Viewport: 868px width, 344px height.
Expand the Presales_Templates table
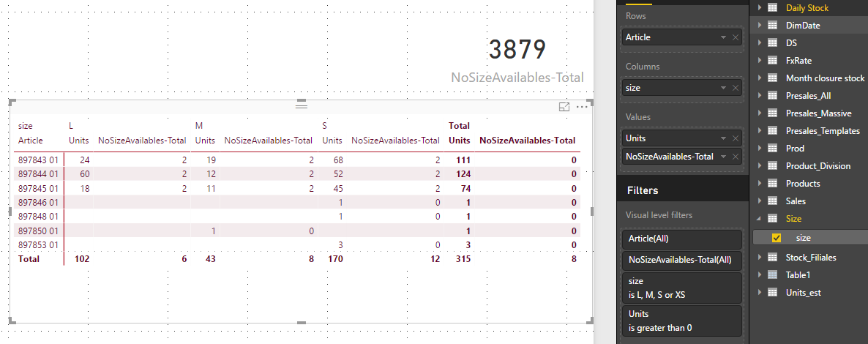coord(759,131)
